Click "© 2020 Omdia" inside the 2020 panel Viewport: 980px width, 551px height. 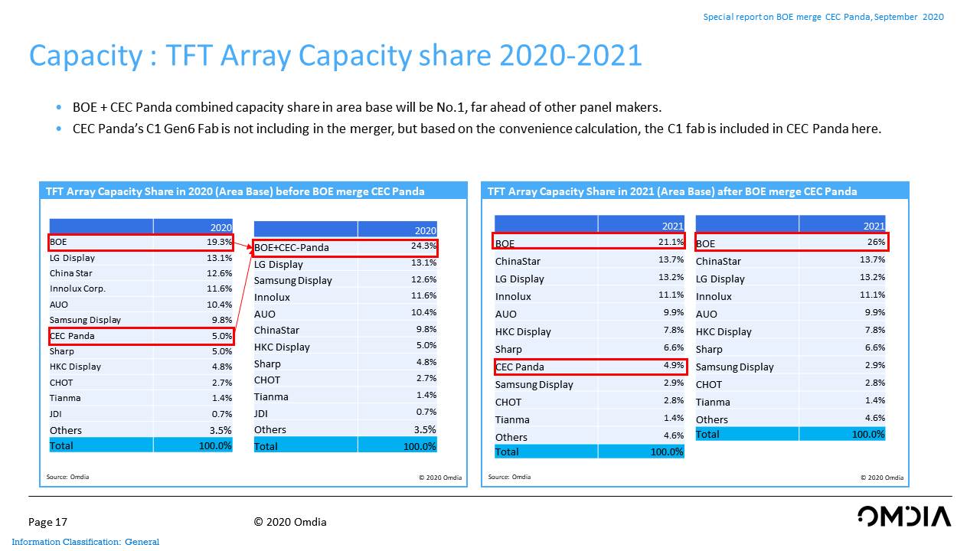coord(440,478)
